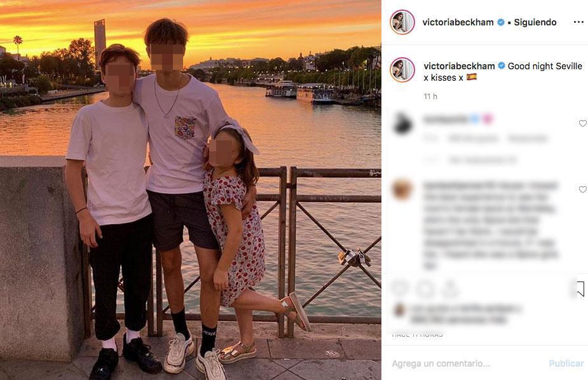Click the victoriabeckham avatar in the header
The image size is (588, 380).
402,22
